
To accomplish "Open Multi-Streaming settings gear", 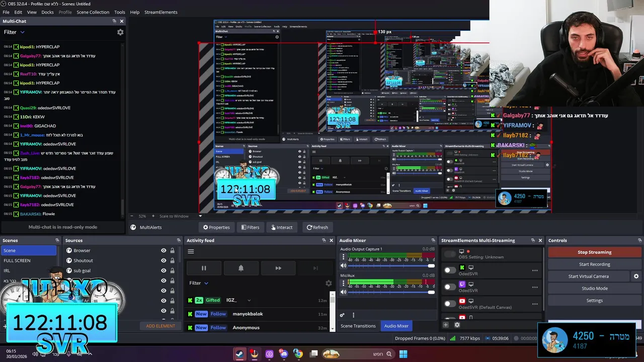I will [457, 325].
